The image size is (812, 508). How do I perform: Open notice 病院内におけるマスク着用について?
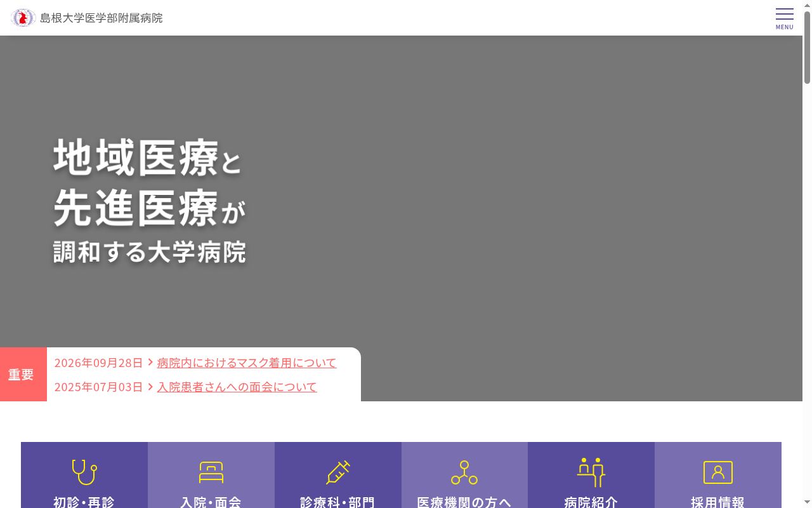tap(247, 363)
